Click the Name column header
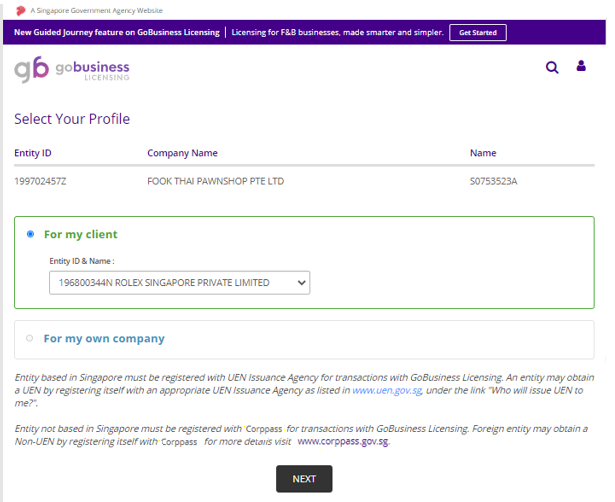615x502 pixels. coord(482,153)
